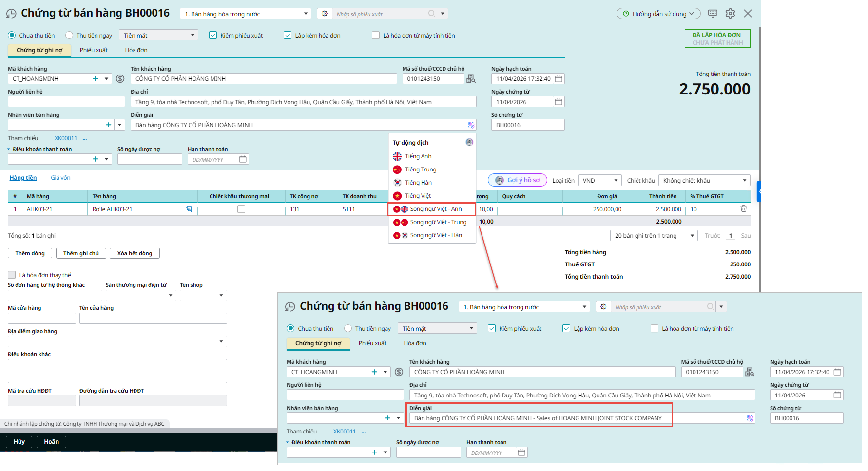Open the settings gear icon at top right
Screen dimensions: 868x471
click(730, 14)
